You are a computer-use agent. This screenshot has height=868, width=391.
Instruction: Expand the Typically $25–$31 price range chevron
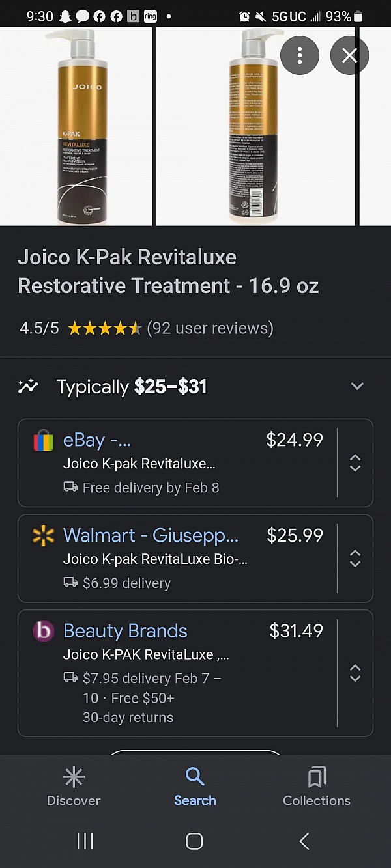(x=357, y=386)
